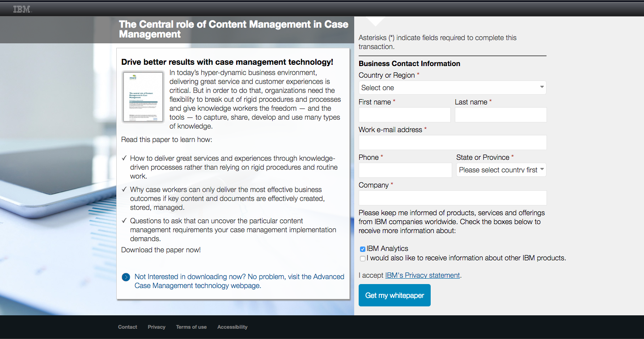Click Privacy in the footer

coord(156,327)
